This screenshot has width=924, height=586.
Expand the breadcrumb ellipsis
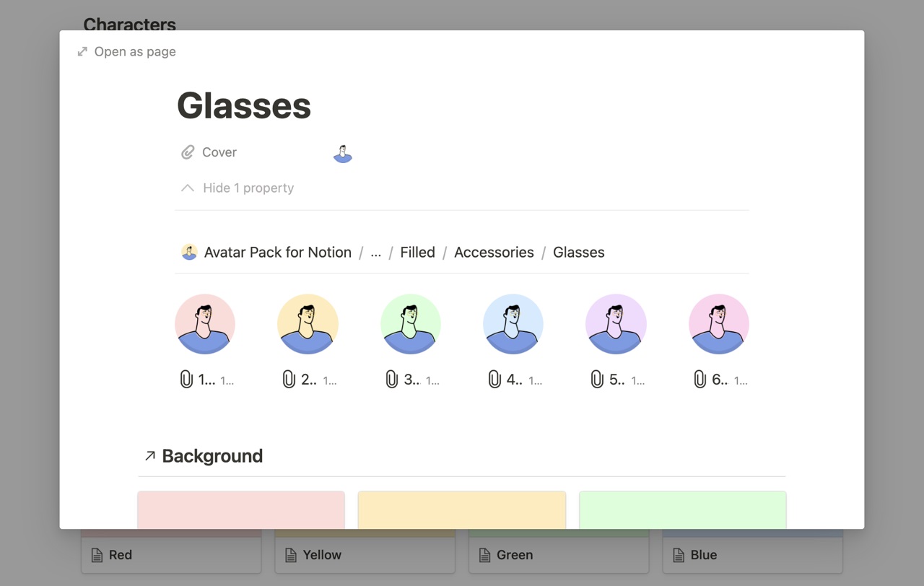tap(375, 252)
